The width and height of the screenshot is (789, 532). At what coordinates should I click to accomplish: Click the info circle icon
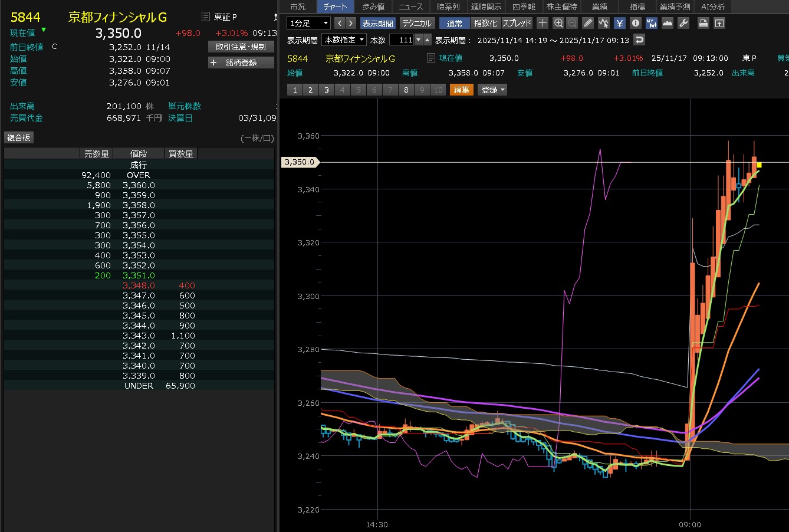636,23
